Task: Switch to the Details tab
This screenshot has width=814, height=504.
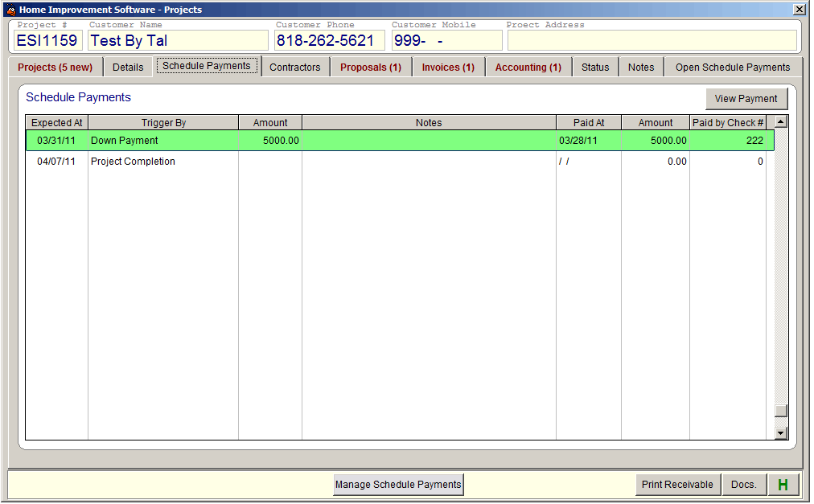Action: (128, 68)
